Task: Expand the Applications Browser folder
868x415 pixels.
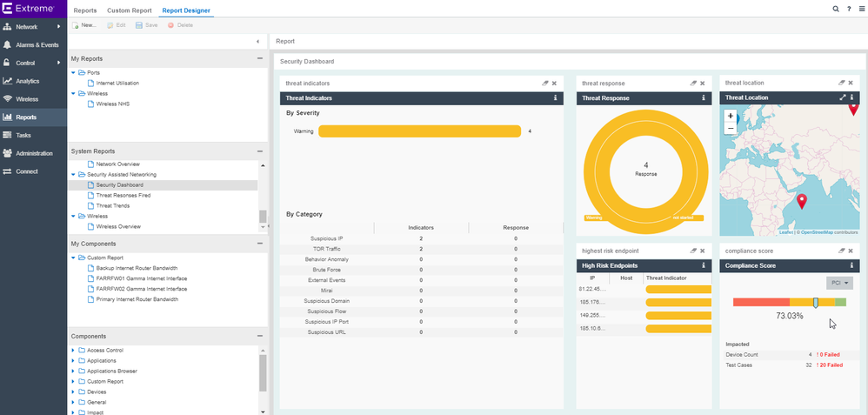Action: pos(73,371)
